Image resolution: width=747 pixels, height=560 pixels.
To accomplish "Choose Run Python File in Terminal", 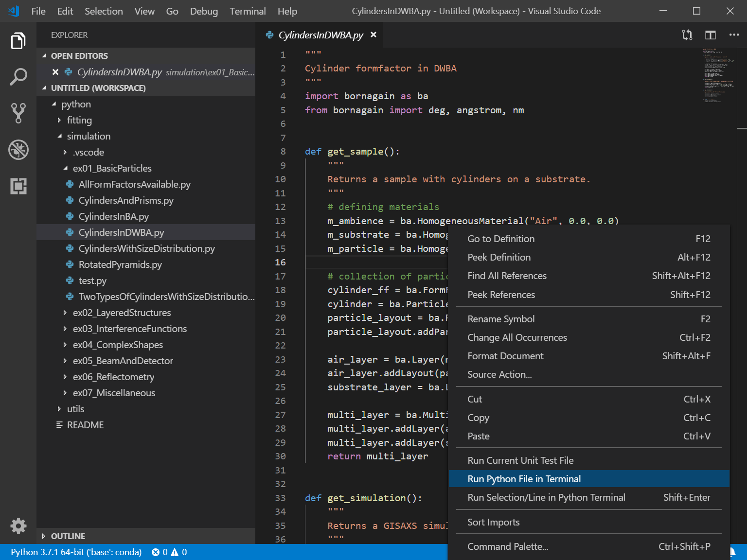I will coord(524,479).
